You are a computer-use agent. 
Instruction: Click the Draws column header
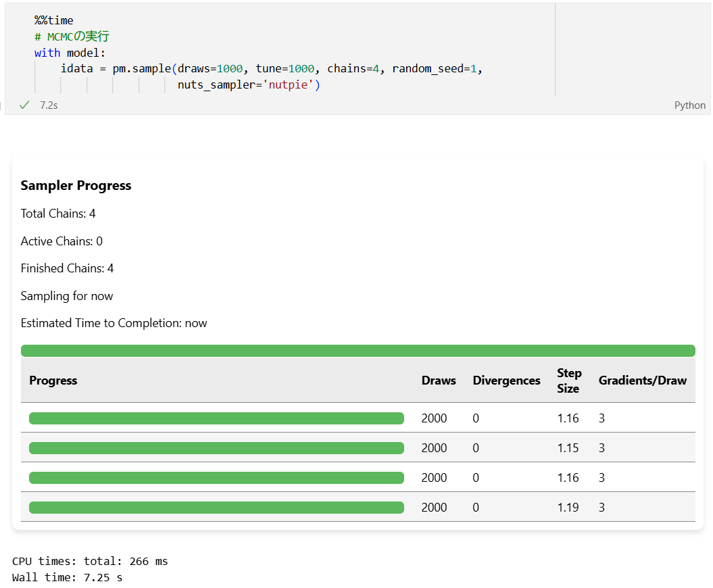coord(439,381)
